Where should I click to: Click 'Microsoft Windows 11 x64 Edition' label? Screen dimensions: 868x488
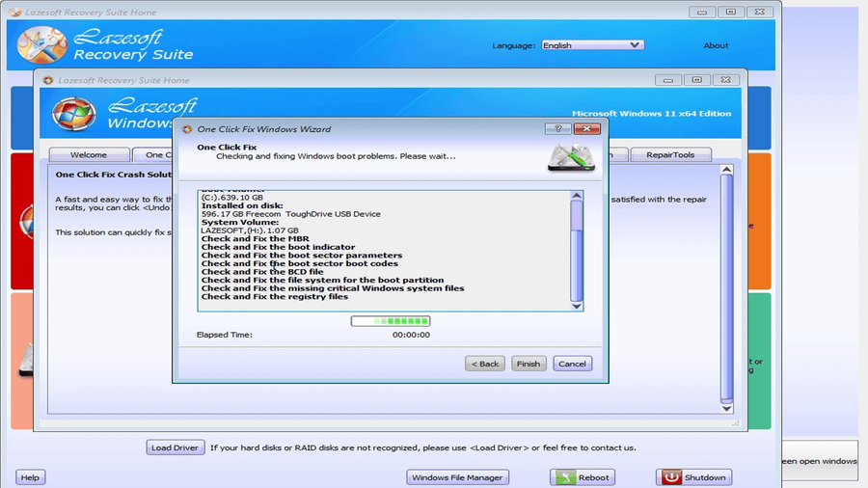coord(652,114)
